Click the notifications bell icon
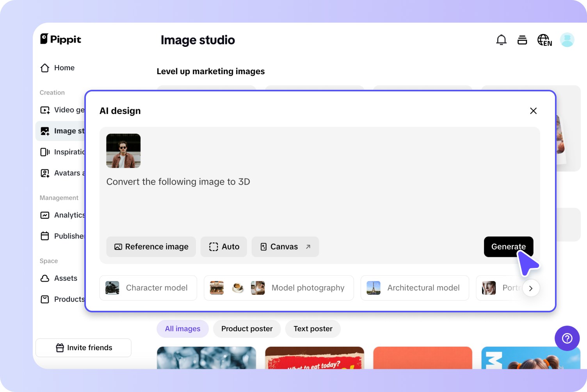The image size is (587, 392). 501,40
